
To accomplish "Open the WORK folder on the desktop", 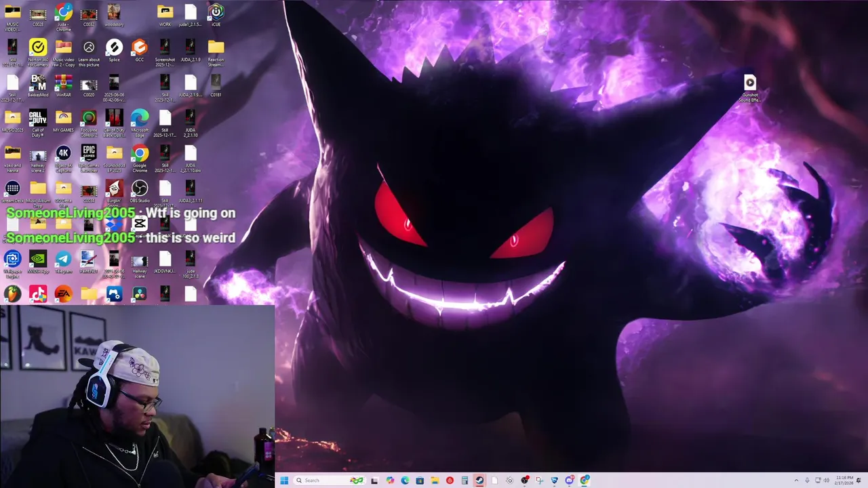I will 165,15.
